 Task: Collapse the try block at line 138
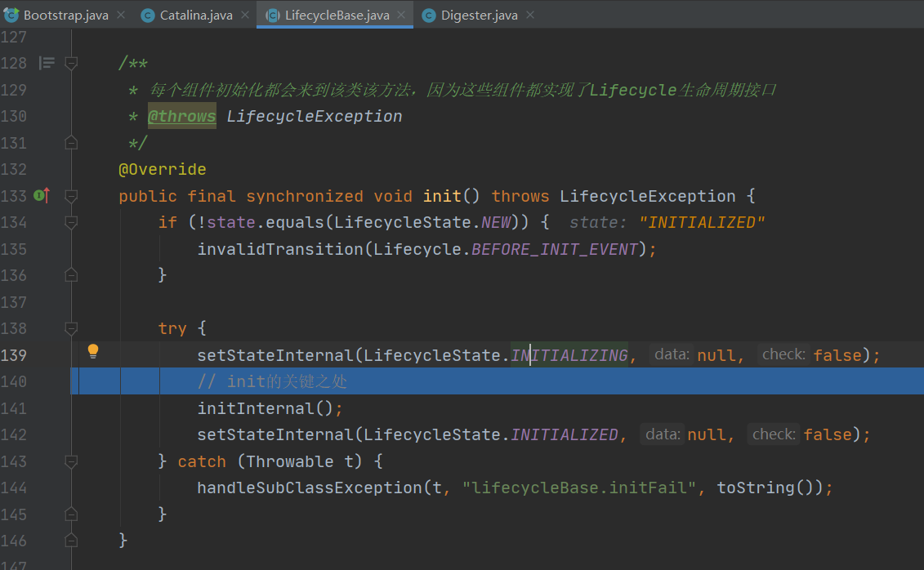click(71, 328)
